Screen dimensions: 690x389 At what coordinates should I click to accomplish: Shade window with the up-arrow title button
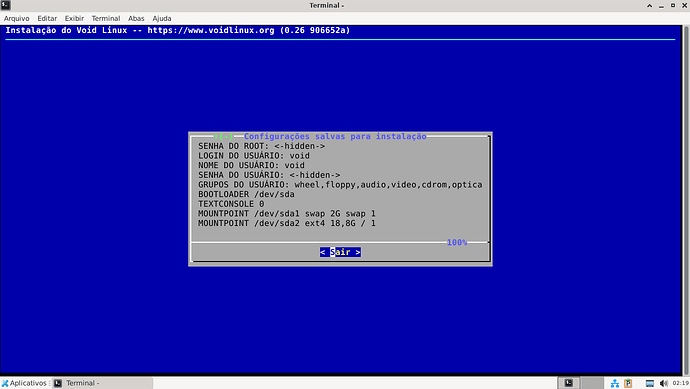coord(650,5)
